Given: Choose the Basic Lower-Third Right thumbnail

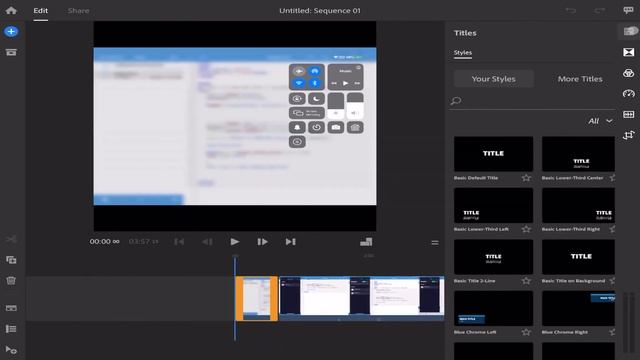Looking at the screenshot, I should click(578, 205).
